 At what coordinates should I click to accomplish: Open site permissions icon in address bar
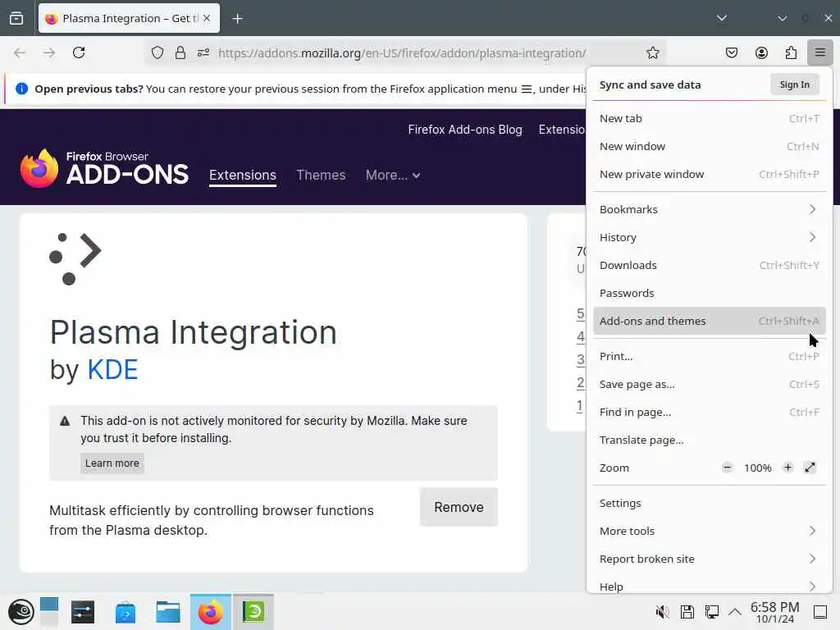pos(203,52)
